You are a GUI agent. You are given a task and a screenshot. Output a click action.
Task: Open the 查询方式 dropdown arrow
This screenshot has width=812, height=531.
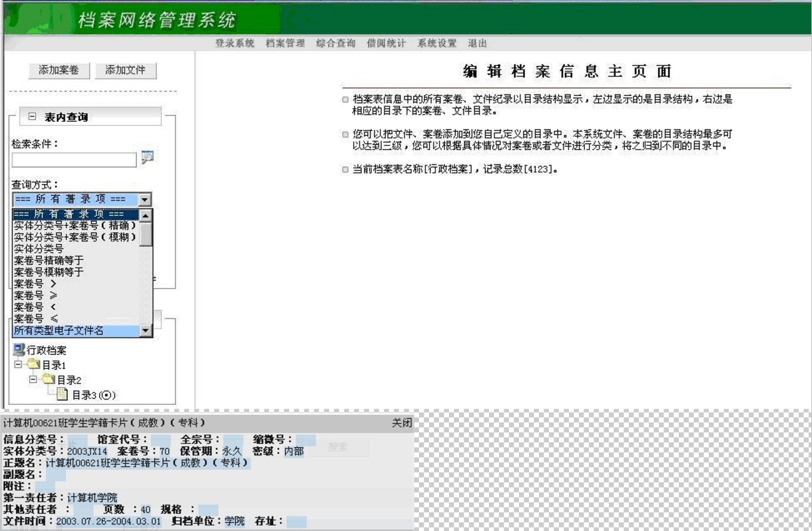click(145, 199)
